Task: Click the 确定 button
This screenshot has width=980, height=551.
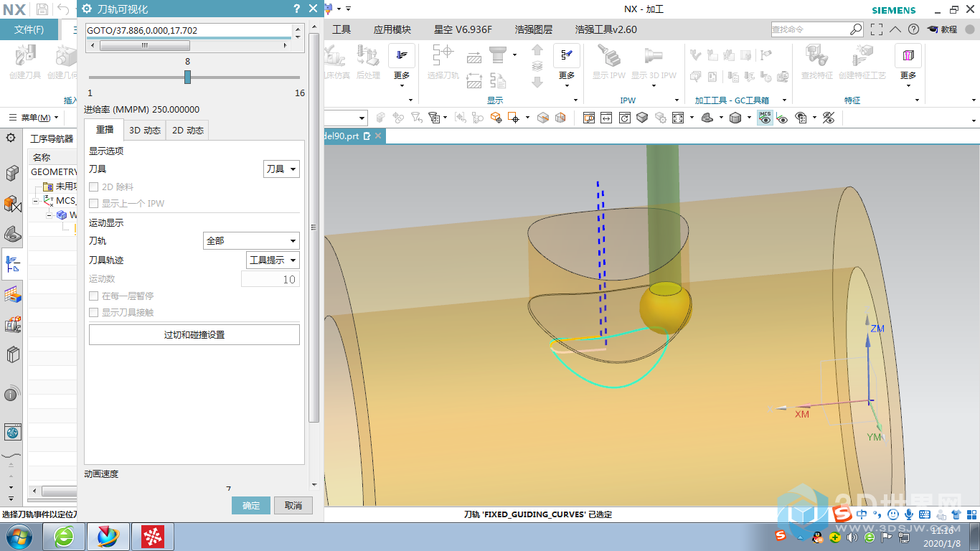Action: (251, 505)
